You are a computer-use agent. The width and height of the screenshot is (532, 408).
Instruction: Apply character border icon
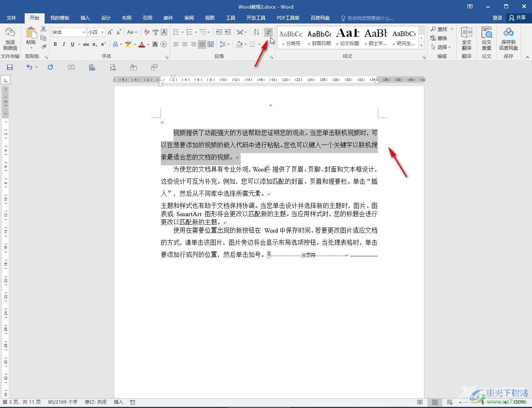pyautogui.click(x=164, y=32)
